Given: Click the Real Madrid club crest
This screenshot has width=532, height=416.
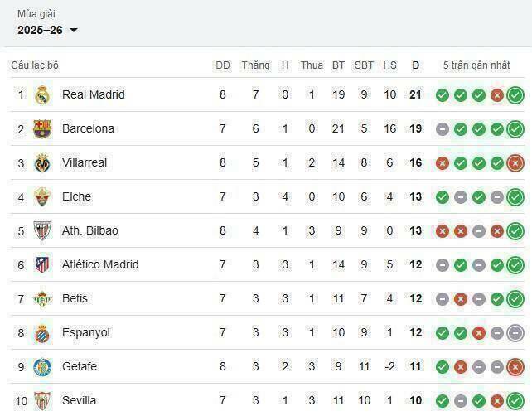Looking at the screenshot, I should [x=43, y=95].
